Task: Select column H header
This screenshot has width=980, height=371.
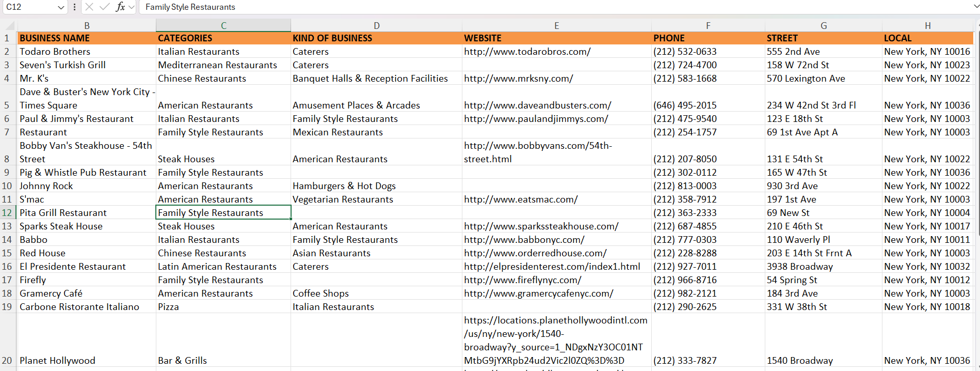Action: tap(928, 25)
